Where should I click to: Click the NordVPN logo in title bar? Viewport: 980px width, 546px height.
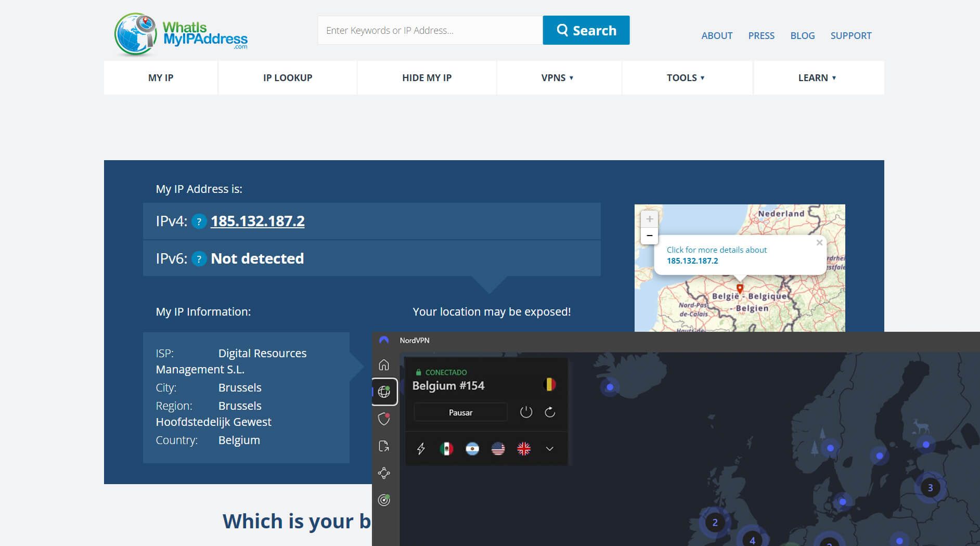(x=384, y=340)
